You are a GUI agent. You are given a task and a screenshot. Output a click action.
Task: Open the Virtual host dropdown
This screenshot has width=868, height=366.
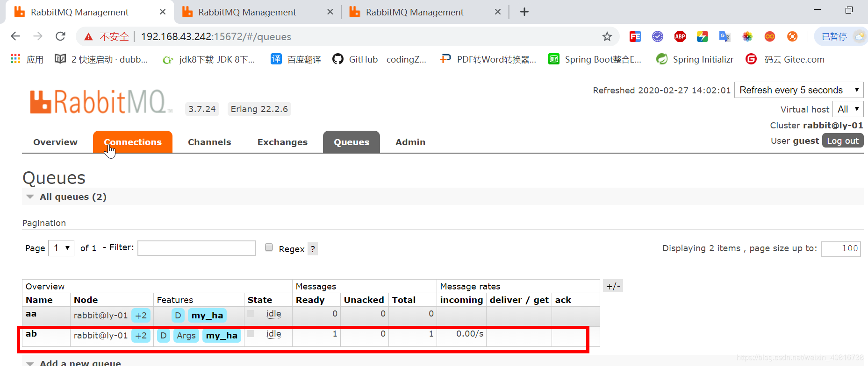[x=848, y=109]
